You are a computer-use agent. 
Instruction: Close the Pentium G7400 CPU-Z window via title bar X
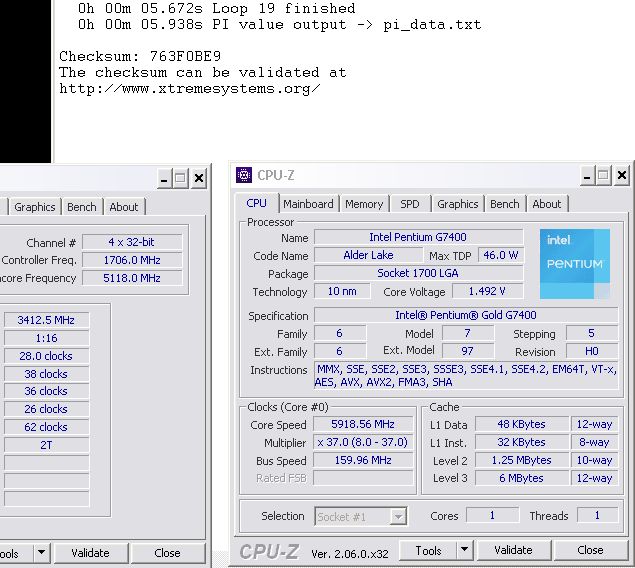[x=621, y=176]
